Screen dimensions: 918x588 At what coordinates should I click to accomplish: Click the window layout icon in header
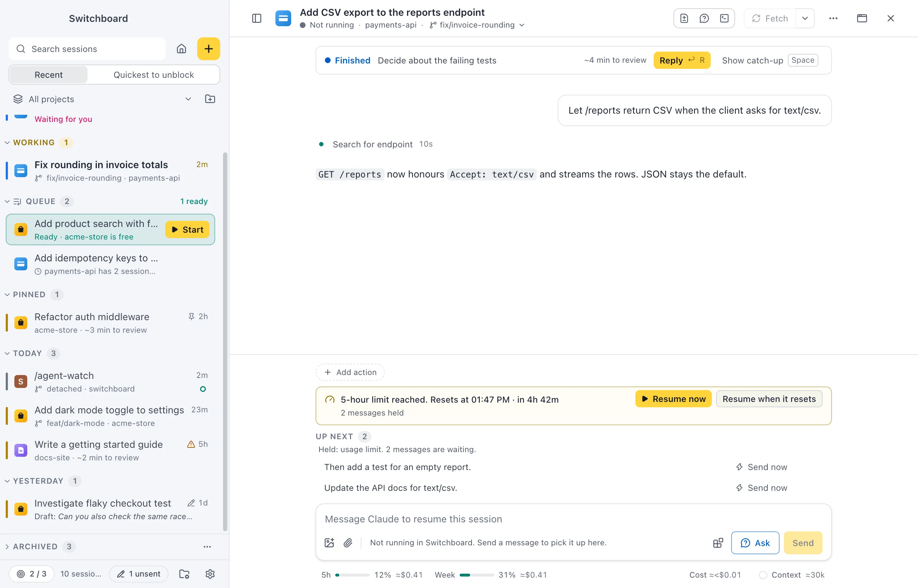(862, 18)
